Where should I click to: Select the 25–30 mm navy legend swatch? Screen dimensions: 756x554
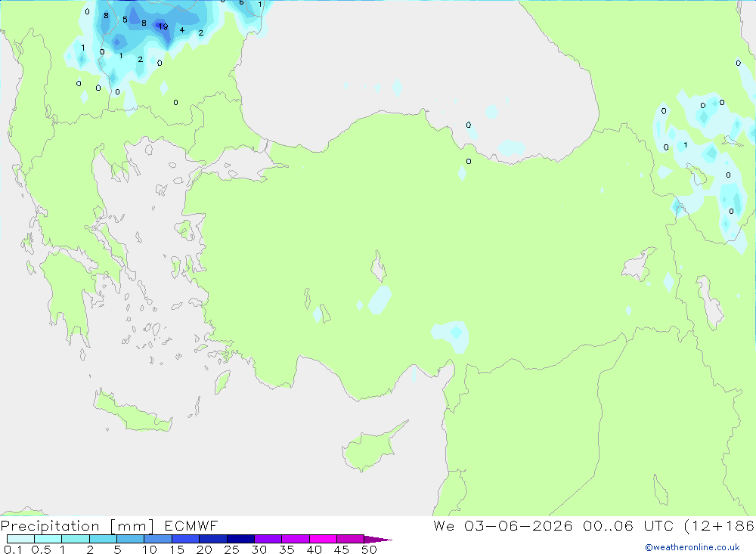click(240, 539)
